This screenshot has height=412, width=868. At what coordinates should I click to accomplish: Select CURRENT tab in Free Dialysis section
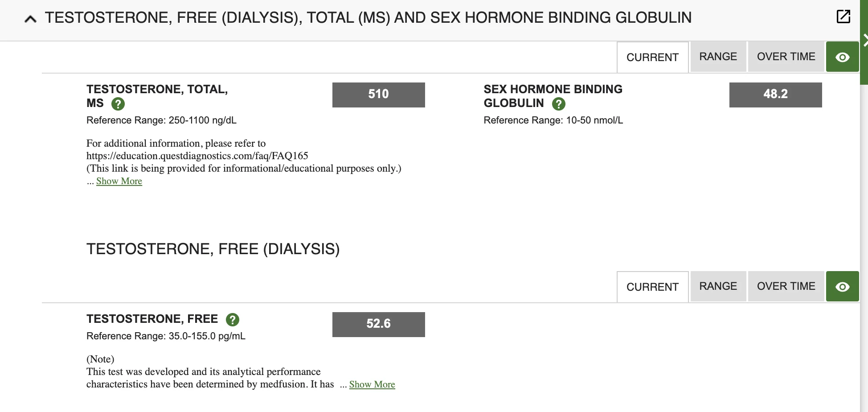(x=652, y=287)
